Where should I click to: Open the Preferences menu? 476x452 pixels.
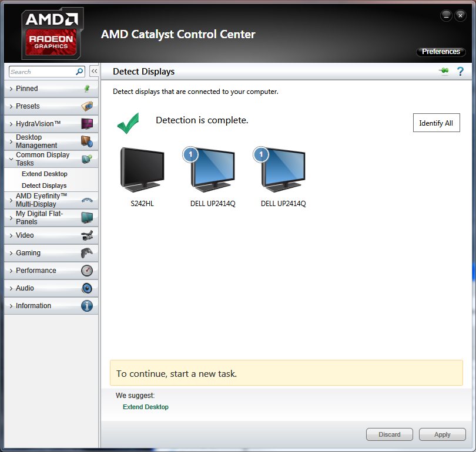441,52
